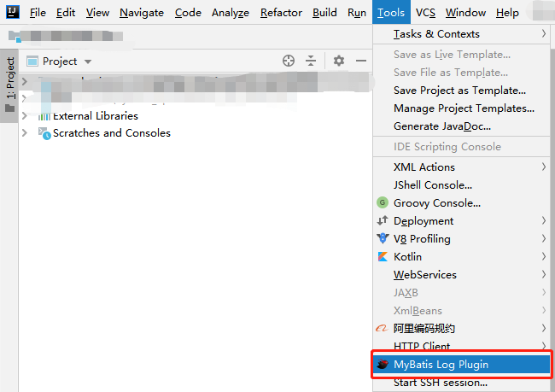555x392 pixels.
Task: Click the External Libraries bars icon
Action: [44, 116]
